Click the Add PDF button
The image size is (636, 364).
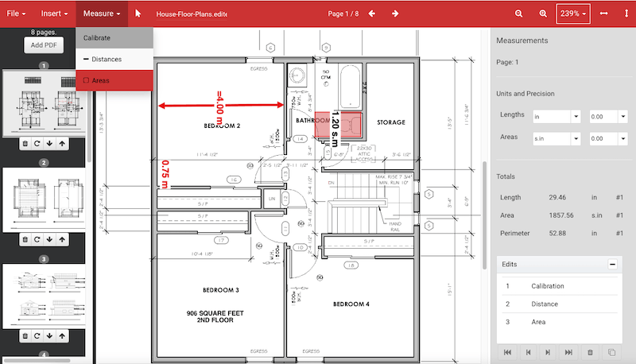click(x=44, y=45)
